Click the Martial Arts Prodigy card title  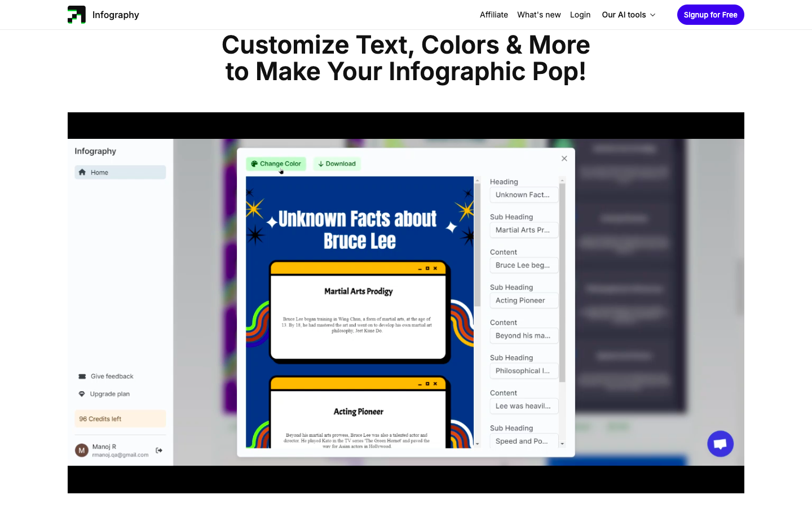tap(359, 291)
